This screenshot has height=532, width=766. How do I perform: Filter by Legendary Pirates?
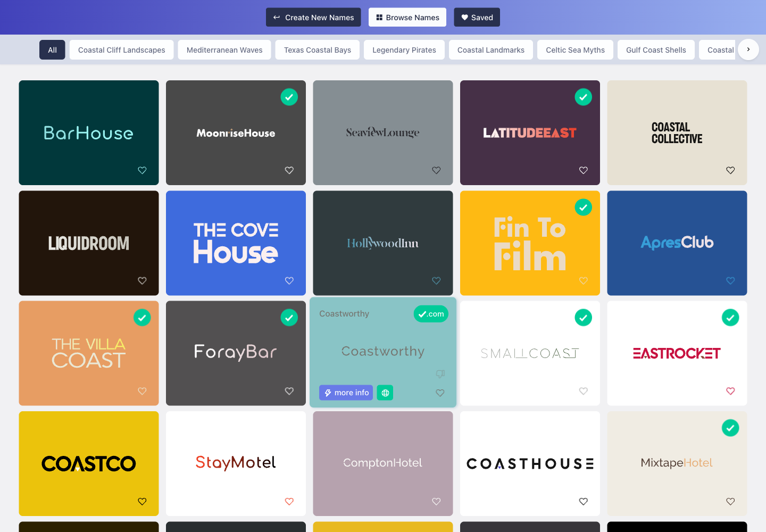404,50
